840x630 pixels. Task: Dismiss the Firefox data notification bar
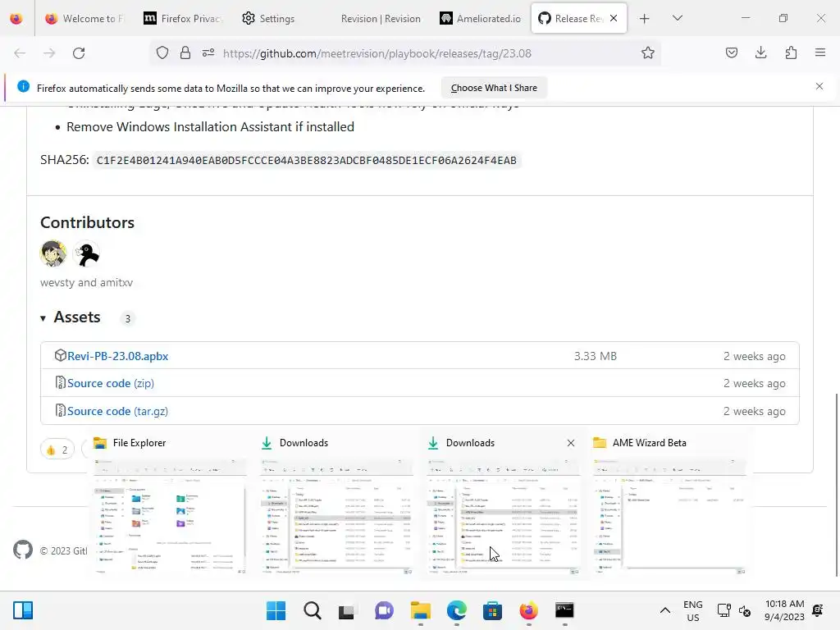point(819,86)
